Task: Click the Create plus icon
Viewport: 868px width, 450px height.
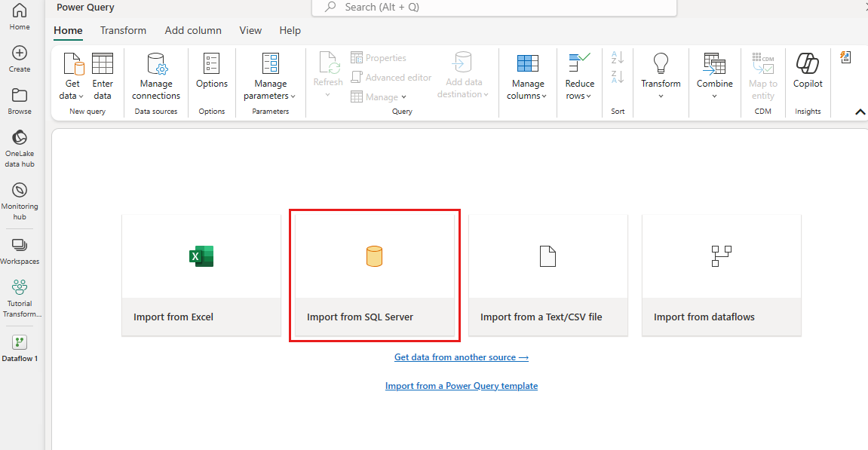Action: (20, 53)
